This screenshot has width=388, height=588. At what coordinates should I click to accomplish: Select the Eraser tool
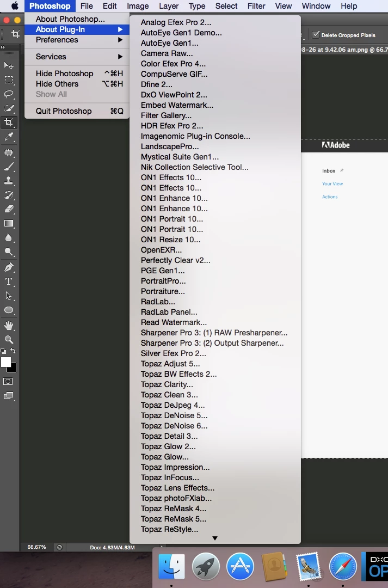pyautogui.click(x=9, y=209)
